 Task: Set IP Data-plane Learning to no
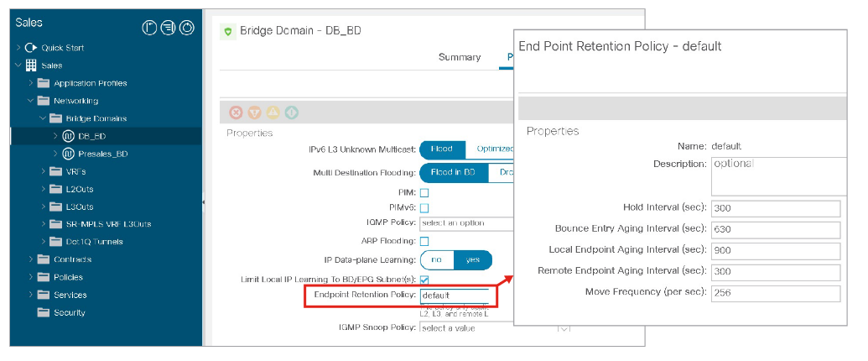436,260
